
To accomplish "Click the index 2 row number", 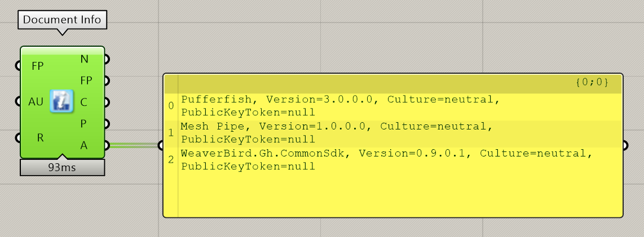I will click(171, 160).
